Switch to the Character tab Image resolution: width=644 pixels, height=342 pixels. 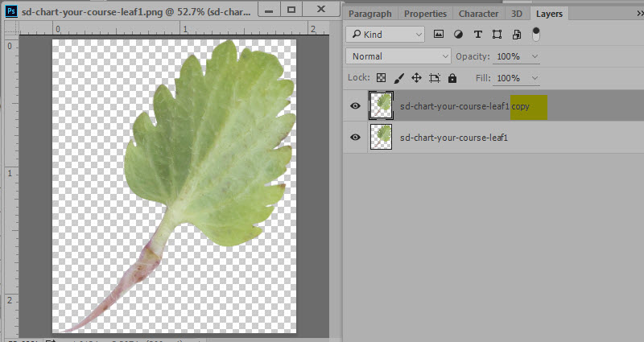(x=478, y=14)
